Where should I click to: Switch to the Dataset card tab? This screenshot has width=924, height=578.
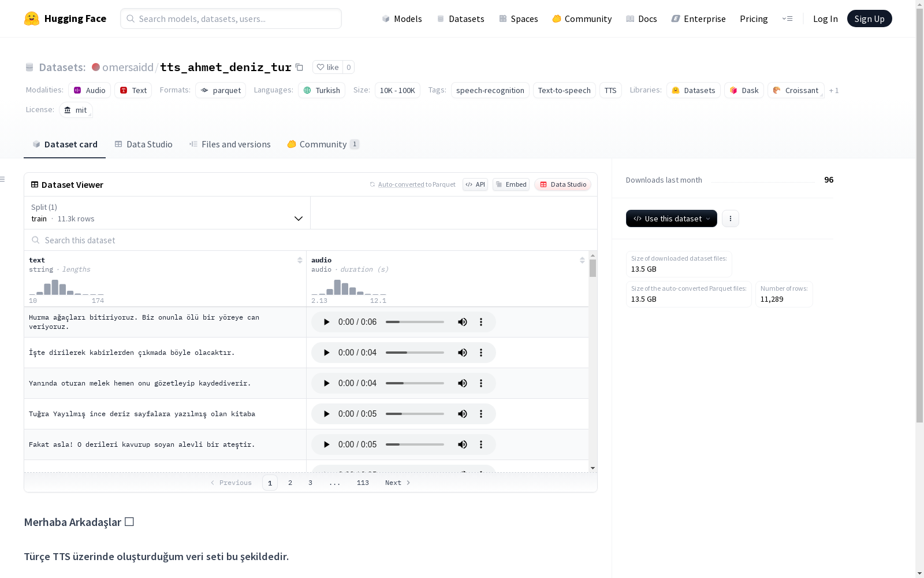point(65,144)
